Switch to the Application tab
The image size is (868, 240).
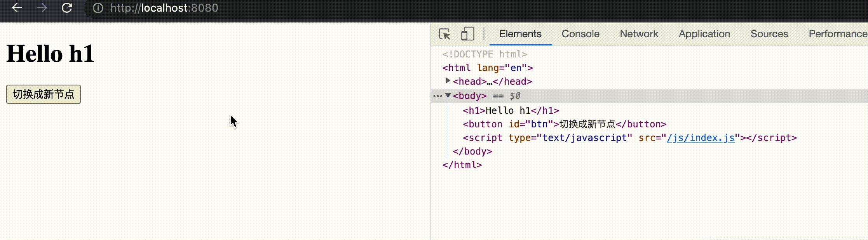coord(704,34)
